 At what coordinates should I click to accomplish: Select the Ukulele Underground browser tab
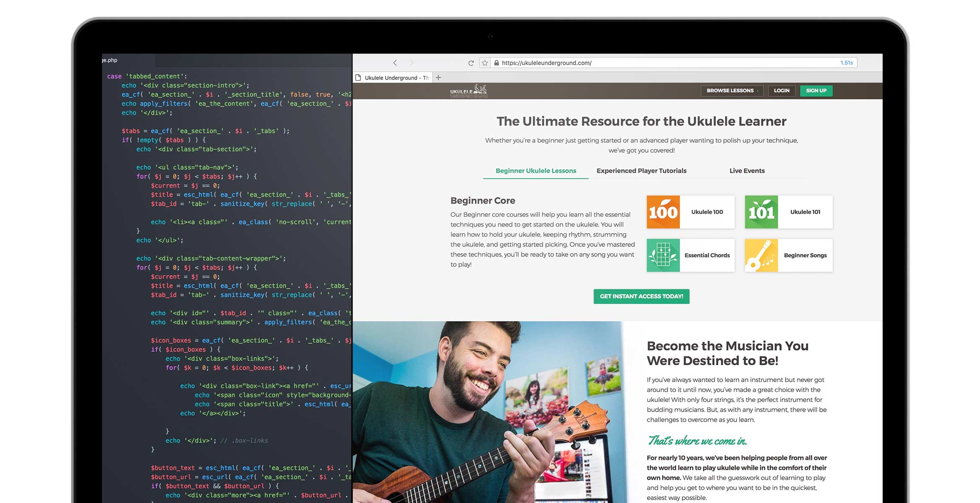pyautogui.click(x=393, y=78)
